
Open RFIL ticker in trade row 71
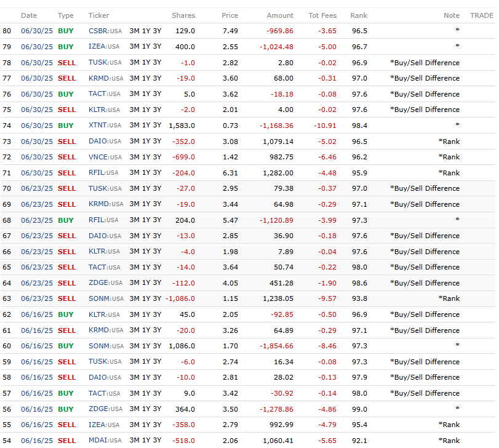[97, 173]
